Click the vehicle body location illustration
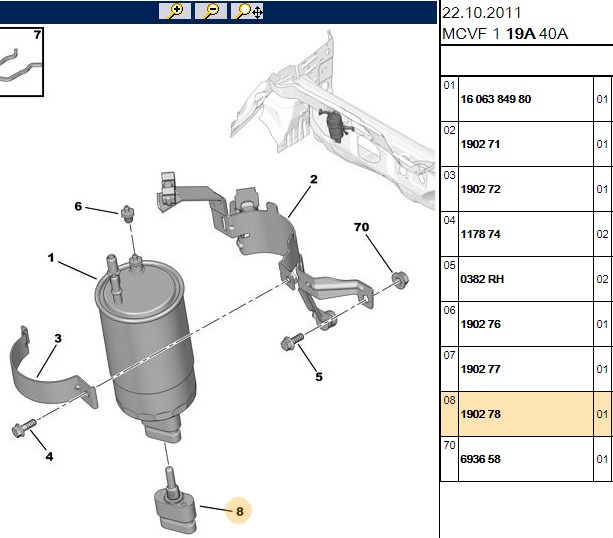This screenshot has width=613, height=538. point(333,120)
